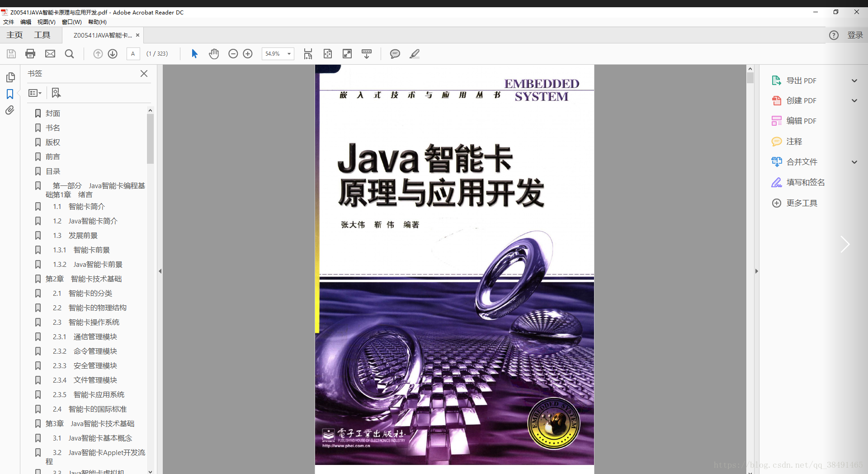Switch to the 主页 tab
Image resolution: width=868 pixels, height=474 pixels.
[14, 35]
